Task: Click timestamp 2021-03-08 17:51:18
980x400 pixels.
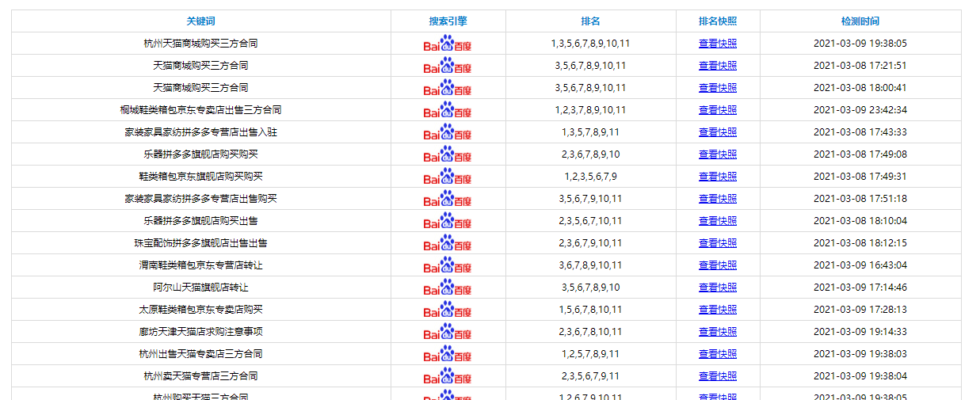Action: click(x=860, y=199)
